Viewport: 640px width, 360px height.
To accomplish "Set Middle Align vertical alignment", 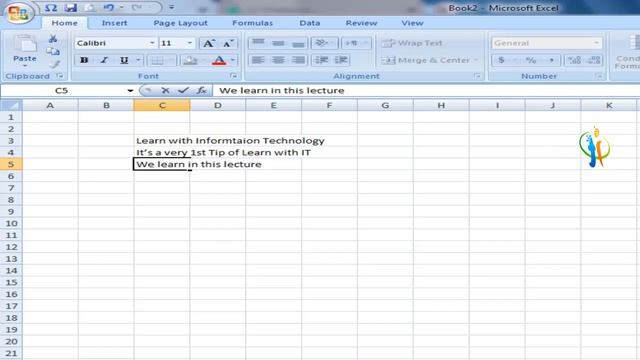I will [x=278, y=43].
